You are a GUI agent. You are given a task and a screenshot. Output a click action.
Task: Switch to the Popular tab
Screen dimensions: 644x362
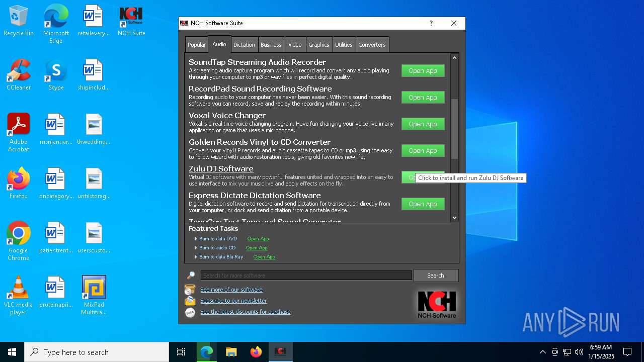pos(197,45)
